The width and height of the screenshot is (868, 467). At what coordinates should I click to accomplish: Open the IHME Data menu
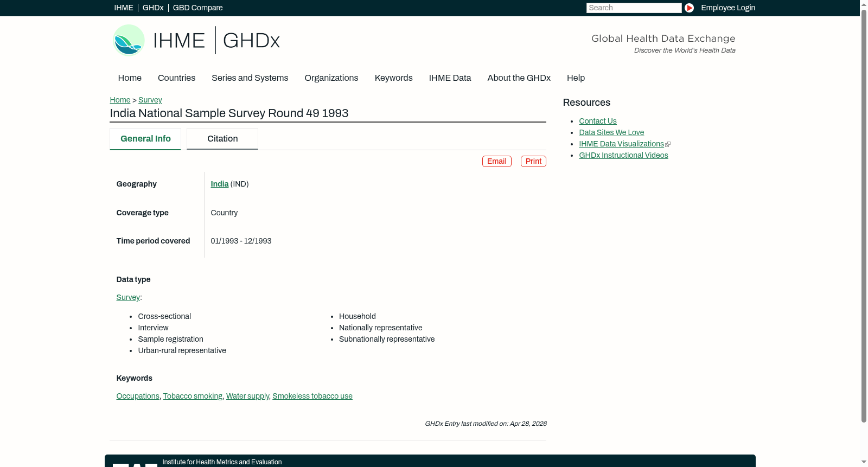450,78
